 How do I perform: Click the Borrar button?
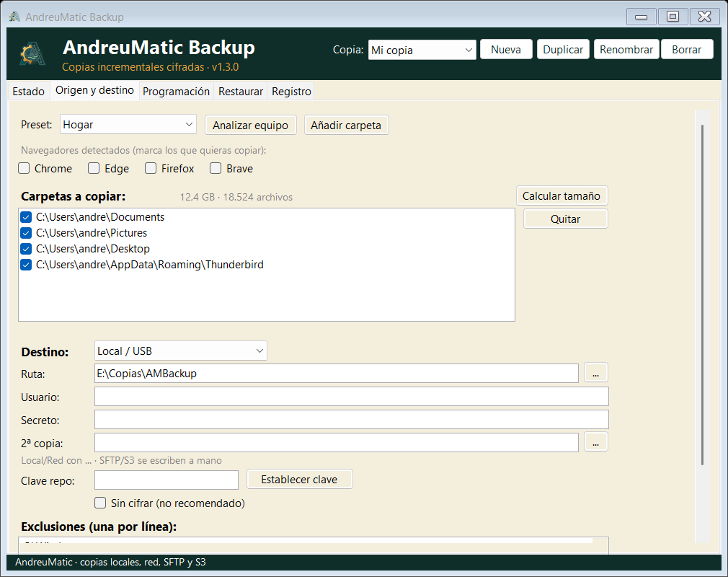point(687,49)
